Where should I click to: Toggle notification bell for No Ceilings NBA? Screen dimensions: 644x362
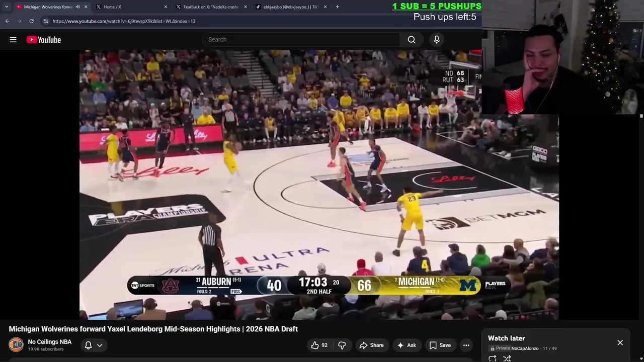pyautogui.click(x=88, y=345)
